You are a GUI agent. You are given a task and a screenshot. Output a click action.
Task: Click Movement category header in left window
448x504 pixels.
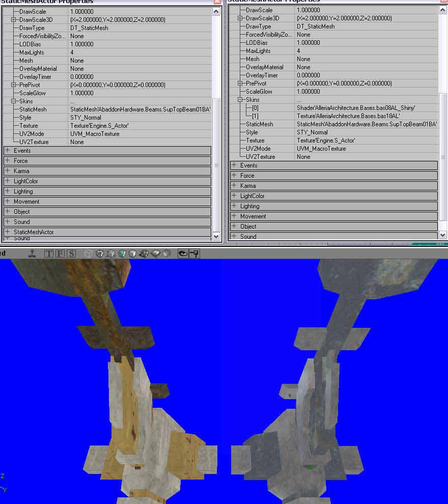[107, 202]
